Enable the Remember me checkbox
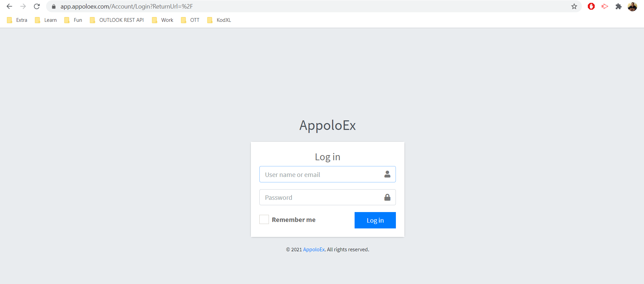 coord(264,220)
